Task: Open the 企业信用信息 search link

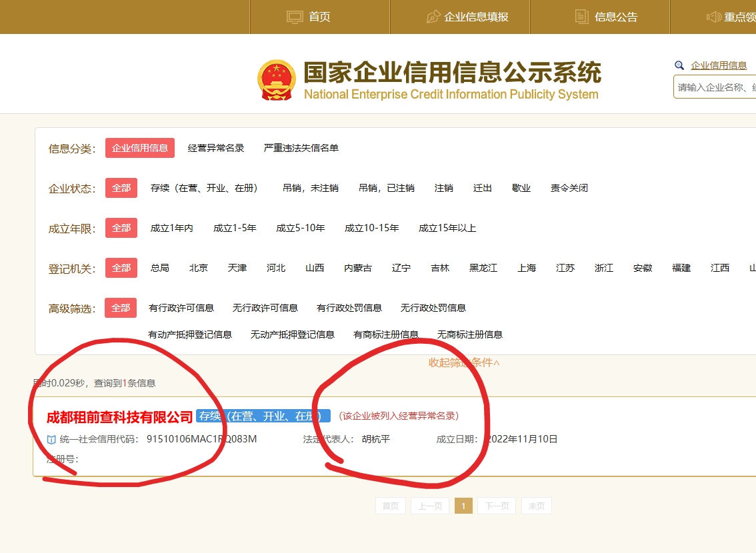Action: tap(719, 65)
